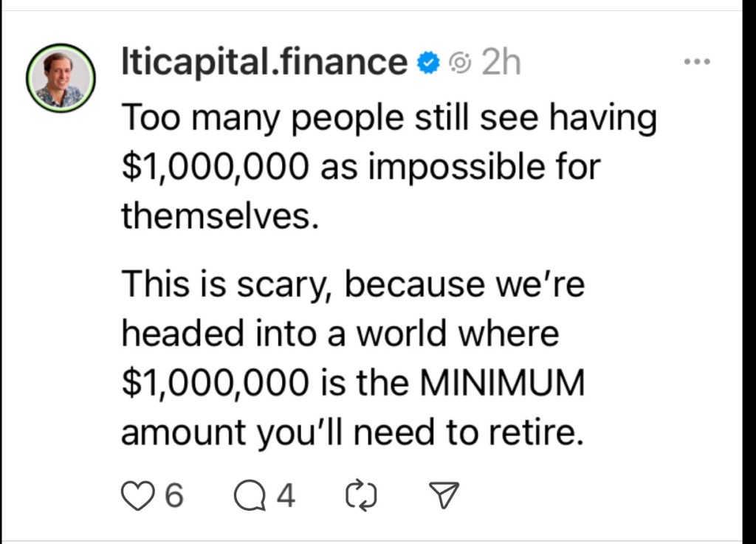Visit the lticapital.finance username link
The image size is (756, 544).
264,63
